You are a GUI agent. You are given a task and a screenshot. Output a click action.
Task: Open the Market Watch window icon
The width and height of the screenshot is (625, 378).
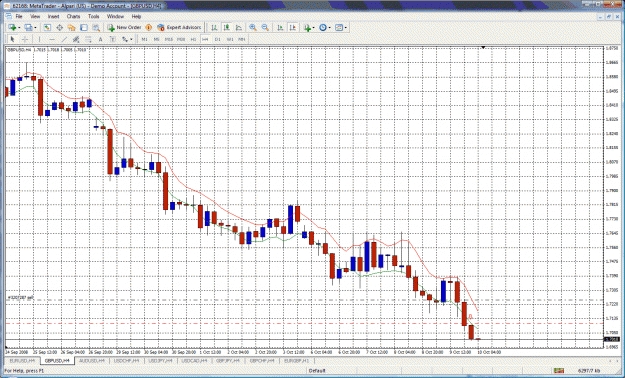(x=47, y=28)
